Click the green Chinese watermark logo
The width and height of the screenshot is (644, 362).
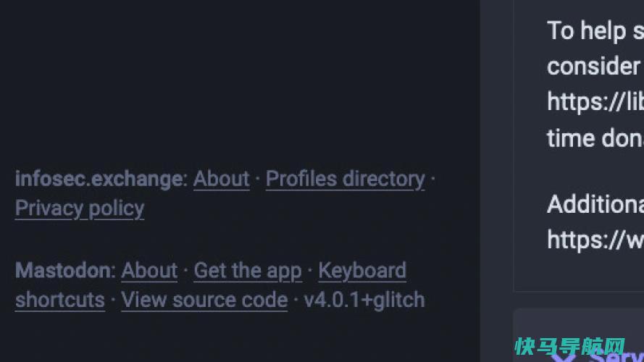click(x=570, y=346)
